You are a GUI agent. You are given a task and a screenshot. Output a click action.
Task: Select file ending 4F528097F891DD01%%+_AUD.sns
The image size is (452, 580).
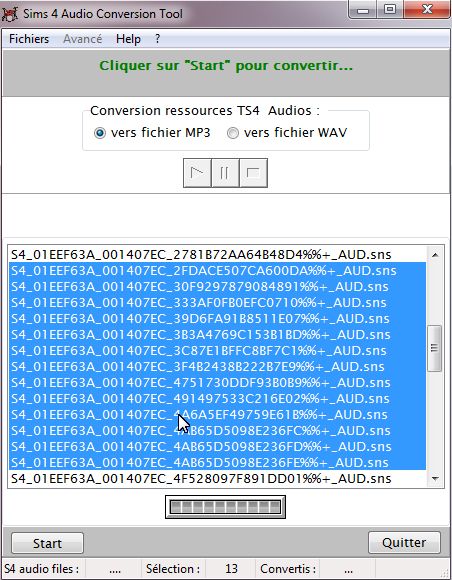[217, 479]
